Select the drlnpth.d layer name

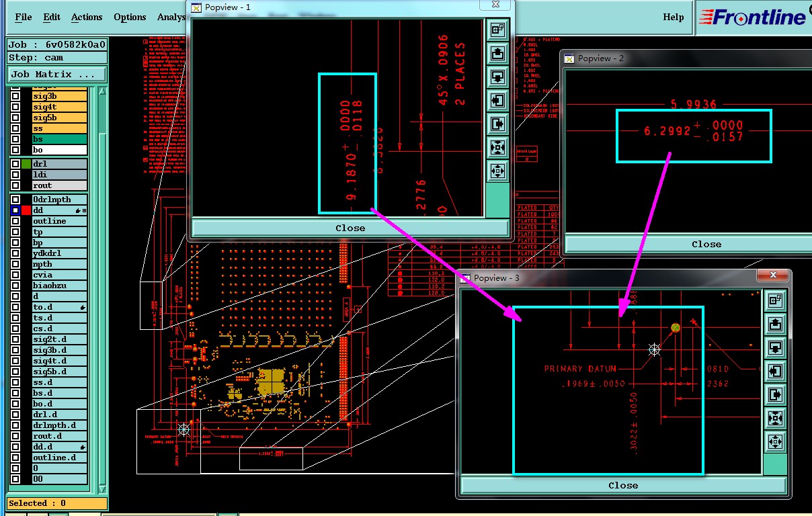(60, 425)
